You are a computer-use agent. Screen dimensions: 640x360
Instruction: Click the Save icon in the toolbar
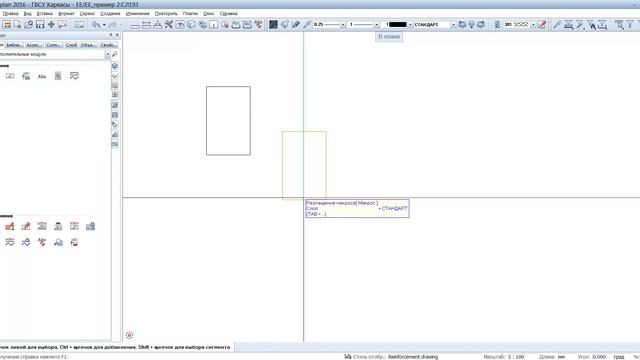(40, 24)
